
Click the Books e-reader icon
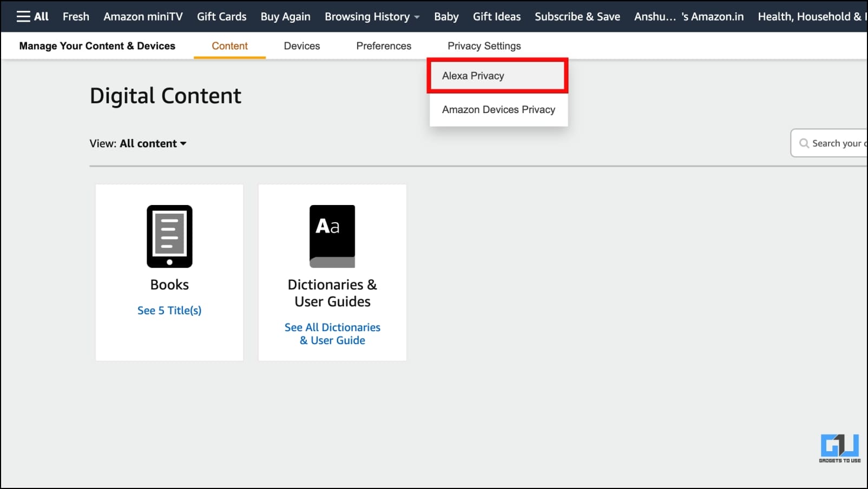(169, 236)
